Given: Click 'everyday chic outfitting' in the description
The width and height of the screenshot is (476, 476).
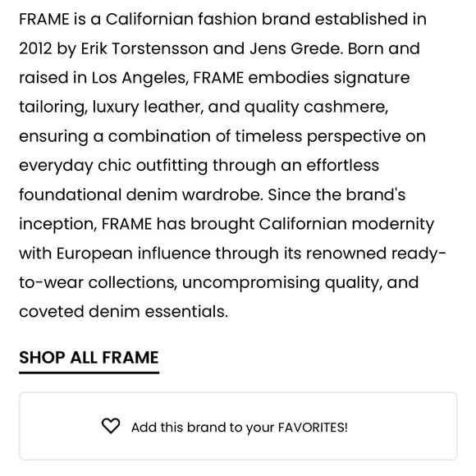Looking at the screenshot, I should coord(113,166).
